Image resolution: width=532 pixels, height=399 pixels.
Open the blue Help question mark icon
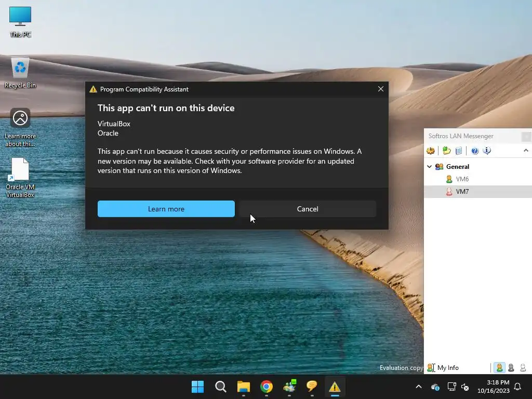point(475,151)
